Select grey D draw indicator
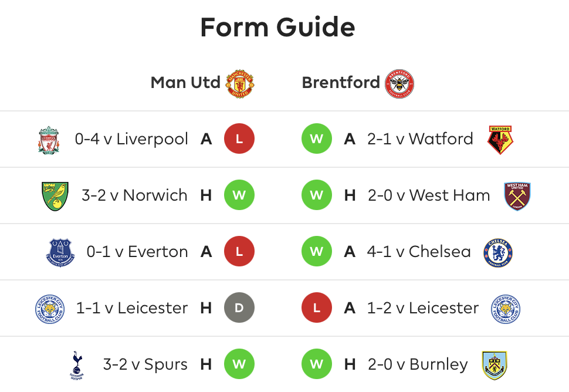Screen dimensions: 569x392 239,308
